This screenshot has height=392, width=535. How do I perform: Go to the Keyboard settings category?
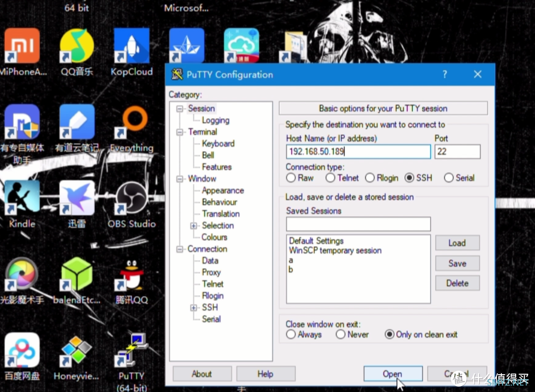pos(218,143)
